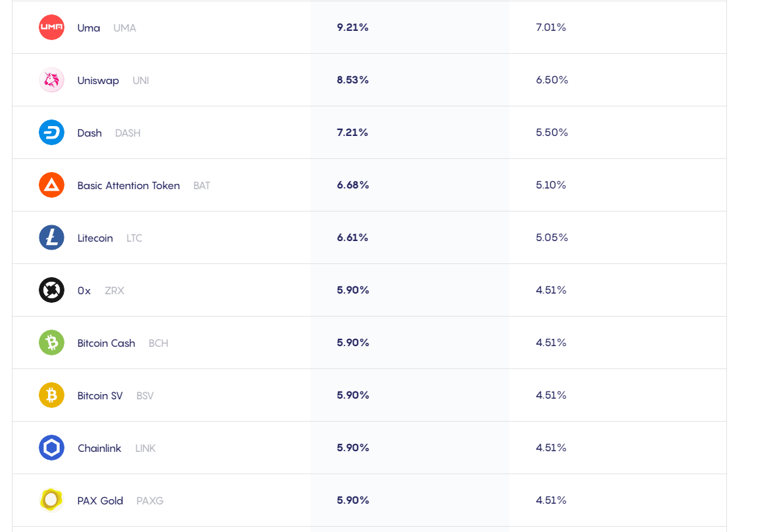Click the PAX Gold coin icon
This screenshot has width=777, height=532.
point(51,500)
